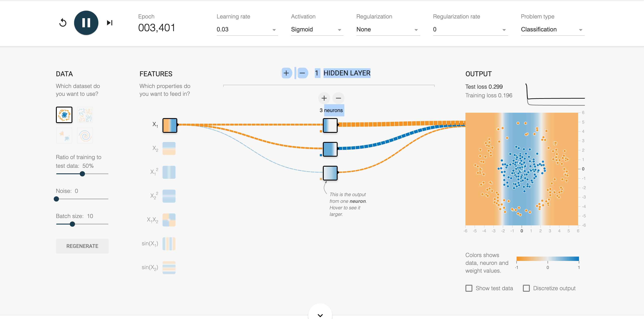
Task: Click the Noise slider handle
Action: (x=57, y=199)
